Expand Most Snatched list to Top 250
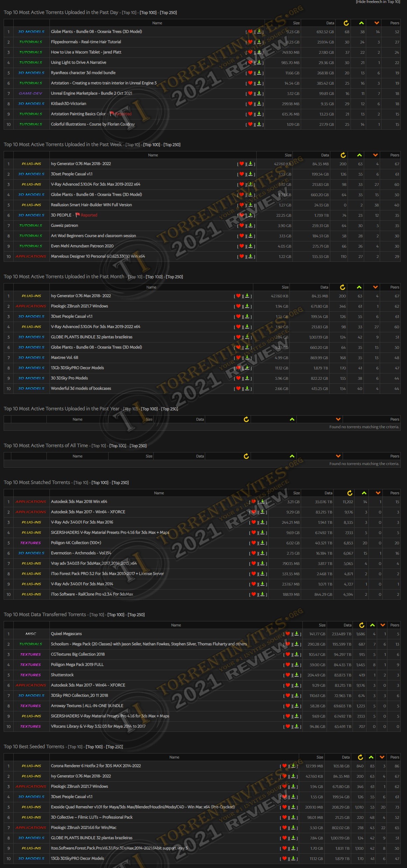The width and height of the screenshot is (407, 868). [x=120, y=483]
